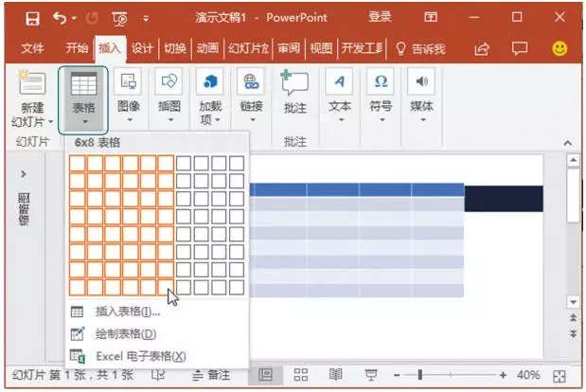This screenshot has height=392, width=586.
Task: Click the vertical scrollbar down arrow
Action: [x=573, y=301]
